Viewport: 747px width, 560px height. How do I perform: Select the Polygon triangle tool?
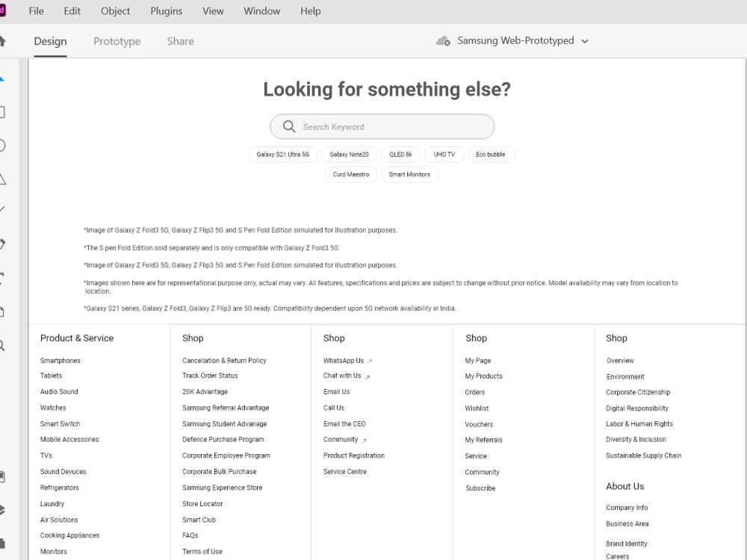pos(2,179)
